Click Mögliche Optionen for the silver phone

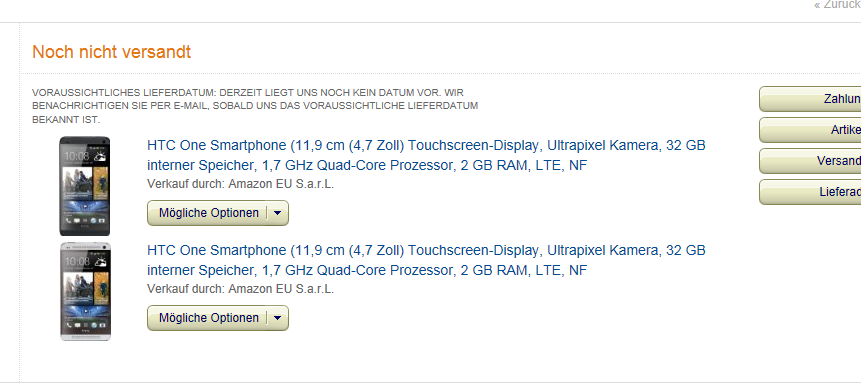208,318
